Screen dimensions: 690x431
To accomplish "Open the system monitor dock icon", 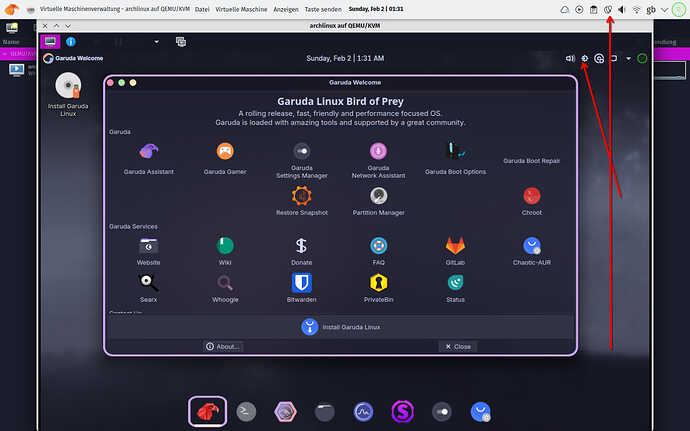I will [x=363, y=412].
